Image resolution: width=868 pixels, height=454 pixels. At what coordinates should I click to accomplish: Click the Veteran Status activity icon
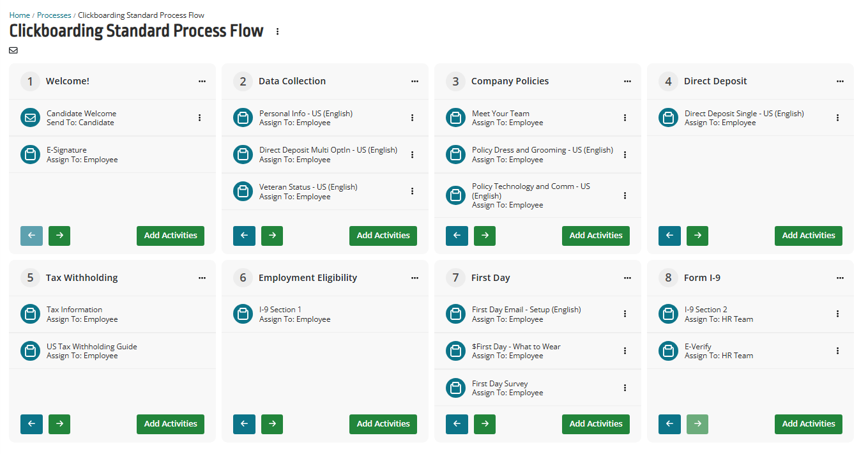(243, 192)
